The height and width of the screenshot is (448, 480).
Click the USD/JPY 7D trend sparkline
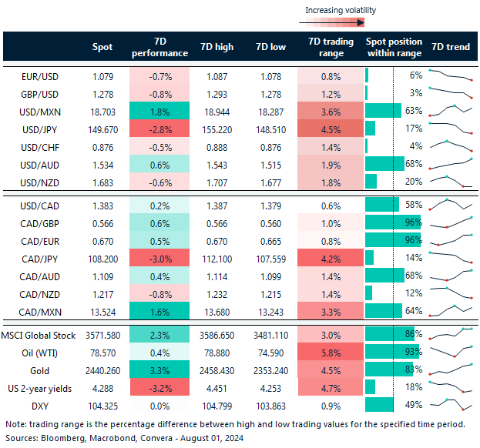pos(451,128)
